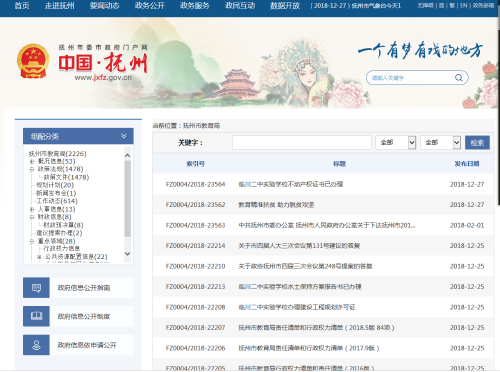500x372 pixels.
Task: Click index number FZ0004/2018-23564
Action: tap(195, 184)
